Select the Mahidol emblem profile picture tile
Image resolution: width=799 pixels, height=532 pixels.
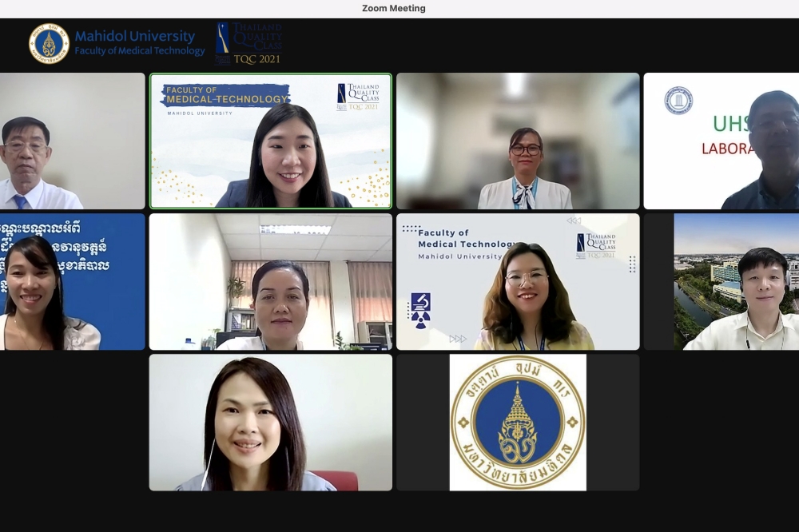[x=518, y=422]
